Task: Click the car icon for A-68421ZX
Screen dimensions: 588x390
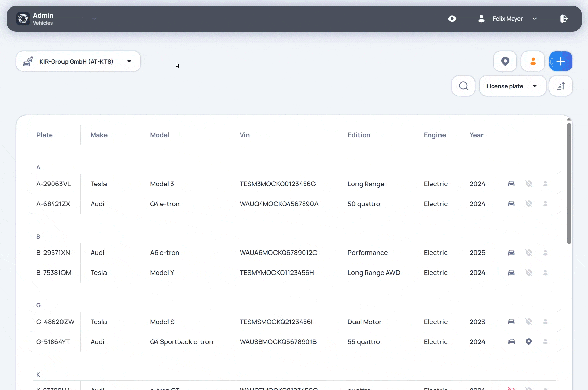Action: click(511, 204)
